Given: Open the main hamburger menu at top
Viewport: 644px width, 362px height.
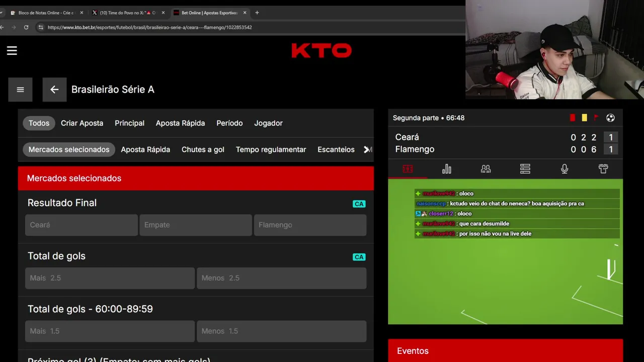Looking at the screenshot, I should tap(12, 51).
